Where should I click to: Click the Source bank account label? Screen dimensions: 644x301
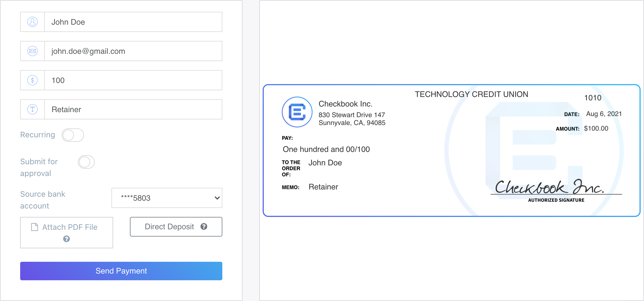pos(43,200)
